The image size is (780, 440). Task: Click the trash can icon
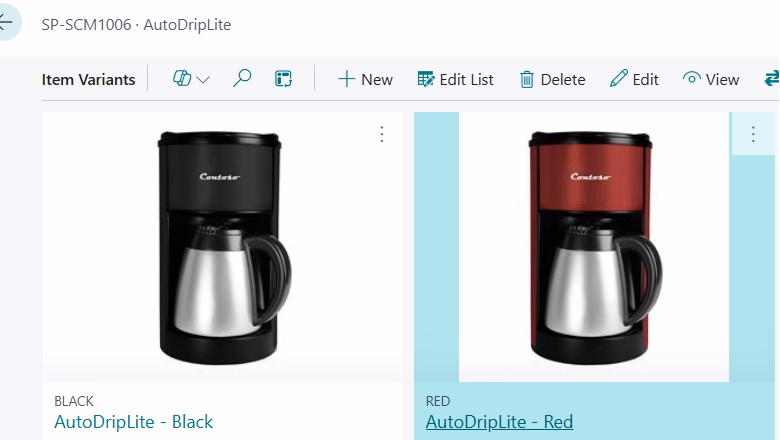pos(527,80)
